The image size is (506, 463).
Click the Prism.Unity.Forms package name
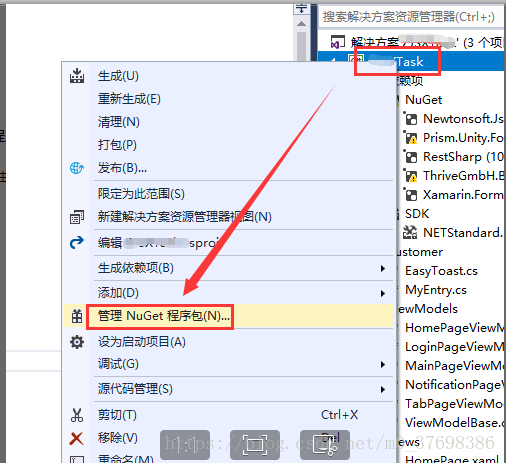coord(463,138)
